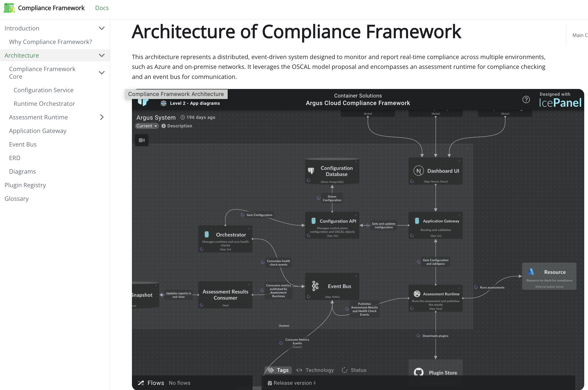Viewport: 588px width, 390px height.
Task: Collapse the Architecture sidebar section
Action: (x=102, y=55)
